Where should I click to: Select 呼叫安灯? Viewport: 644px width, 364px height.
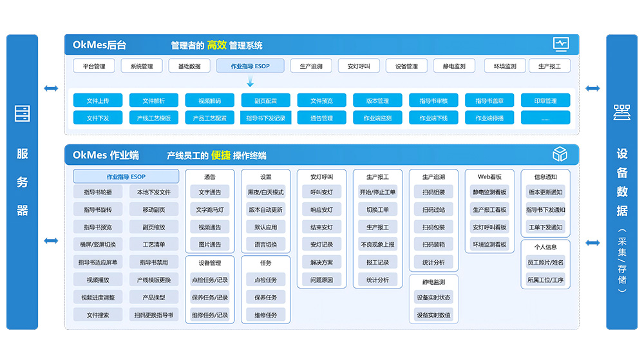[321, 192]
